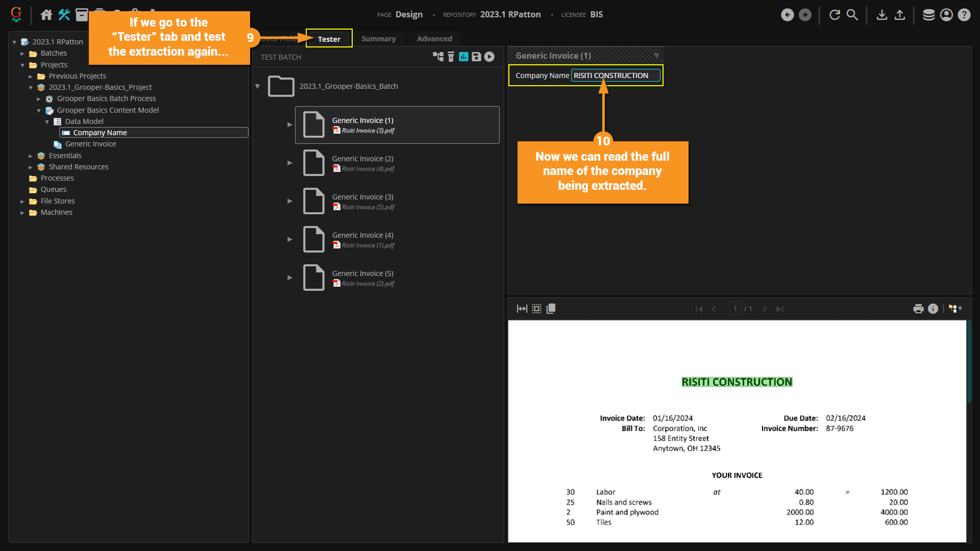This screenshot has height=551, width=980.
Task: Toggle the hierarchy tree view icon
Action: [x=438, y=57]
